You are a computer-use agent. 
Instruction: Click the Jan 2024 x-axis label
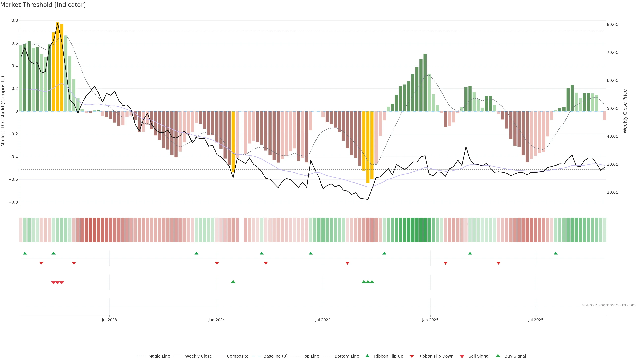point(217,320)
